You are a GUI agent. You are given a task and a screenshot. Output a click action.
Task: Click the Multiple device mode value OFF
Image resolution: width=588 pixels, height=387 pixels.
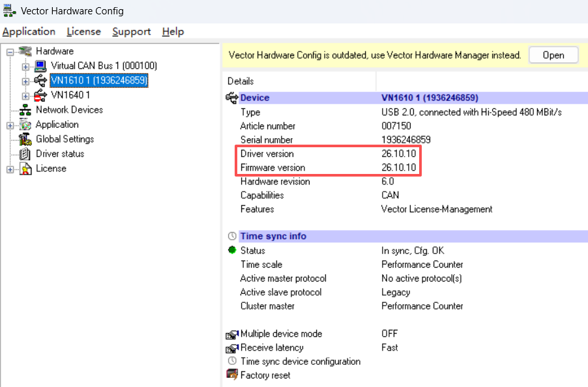click(390, 334)
